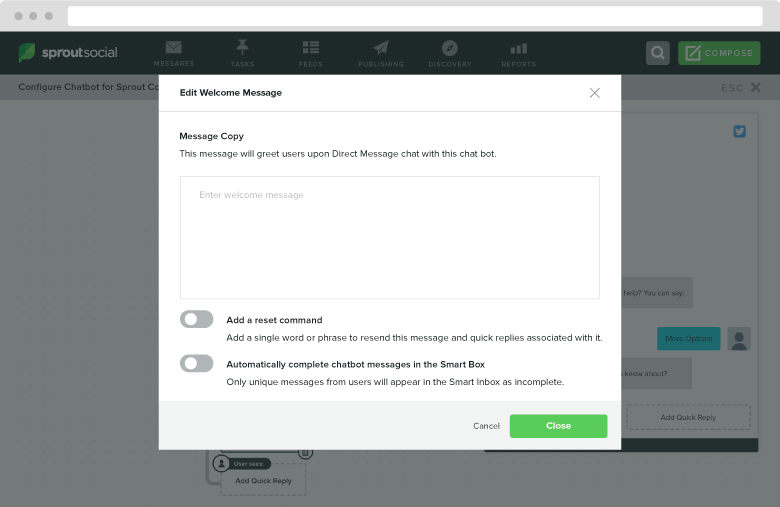The width and height of the screenshot is (780, 507).
Task: Click the search magnifier button
Action: point(658,53)
